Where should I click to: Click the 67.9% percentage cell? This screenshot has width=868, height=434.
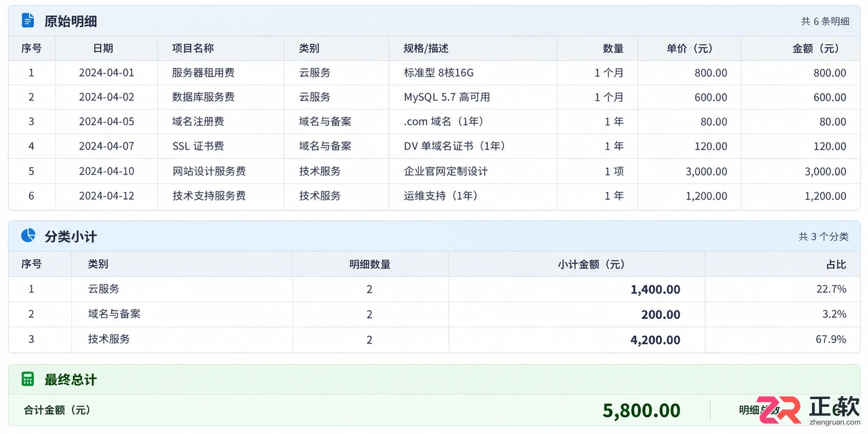(831, 339)
